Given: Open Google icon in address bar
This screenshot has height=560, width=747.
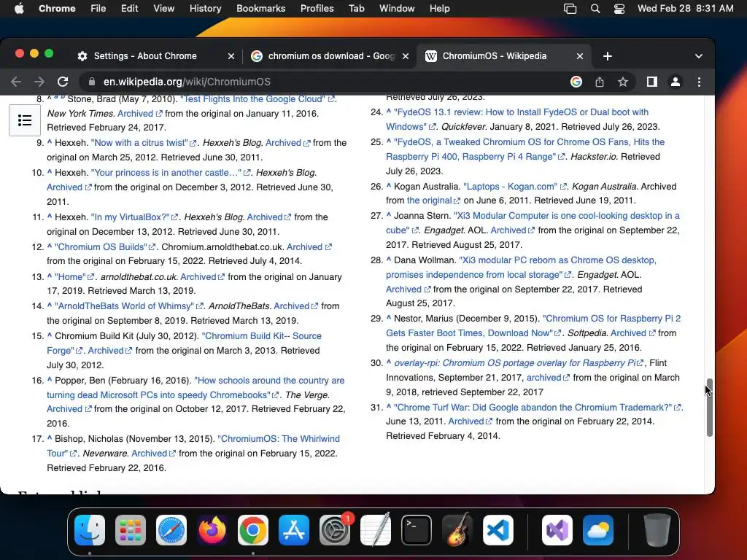Looking at the screenshot, I should [576, 82].
